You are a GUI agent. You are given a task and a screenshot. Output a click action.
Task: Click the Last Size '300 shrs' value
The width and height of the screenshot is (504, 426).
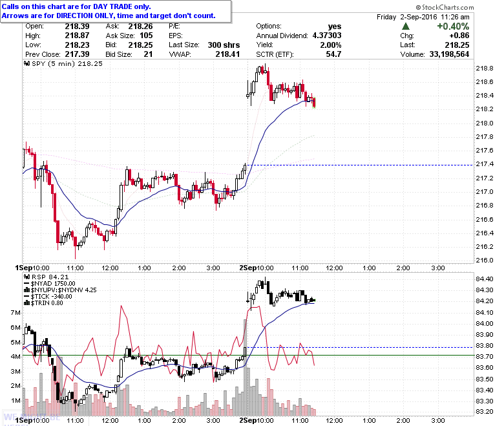pos(224,45)
